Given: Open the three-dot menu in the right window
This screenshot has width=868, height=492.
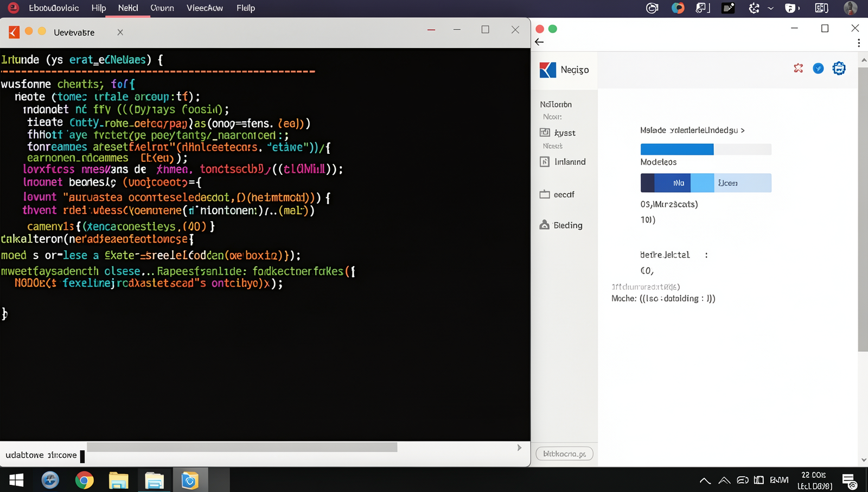Looking at the screenshot, I should click(x=859, y=42).
